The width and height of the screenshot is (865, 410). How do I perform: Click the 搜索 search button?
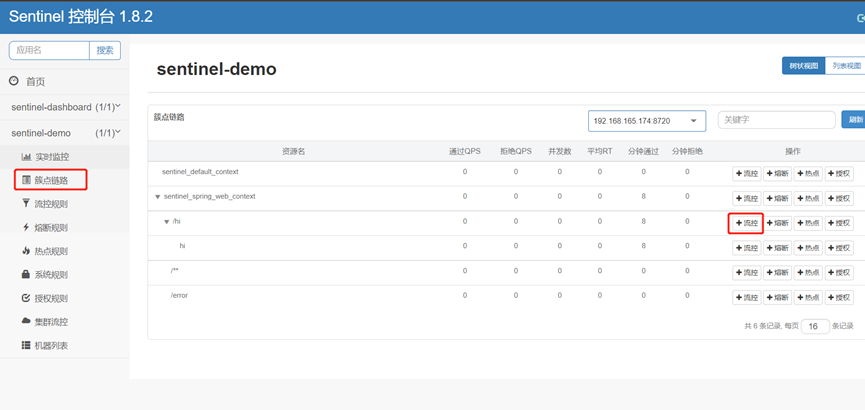point(105,50)
